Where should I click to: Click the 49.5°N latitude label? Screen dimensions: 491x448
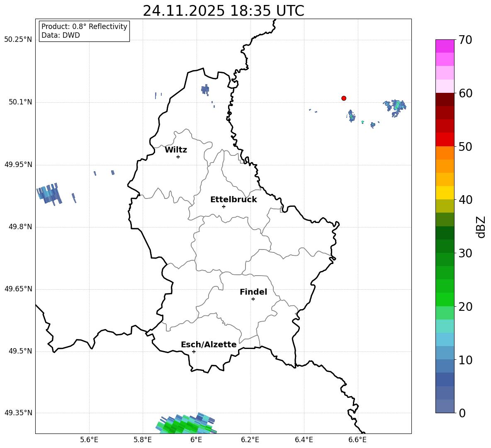tap(20, 351)
